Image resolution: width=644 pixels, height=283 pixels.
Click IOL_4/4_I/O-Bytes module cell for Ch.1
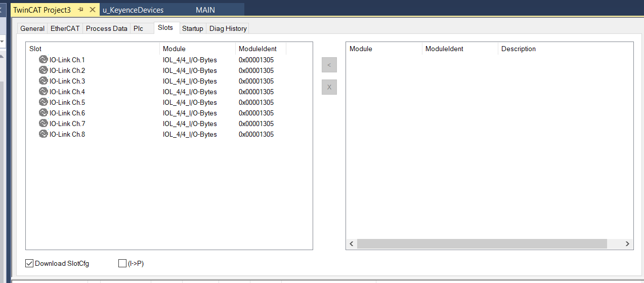[x=190, y=60]
